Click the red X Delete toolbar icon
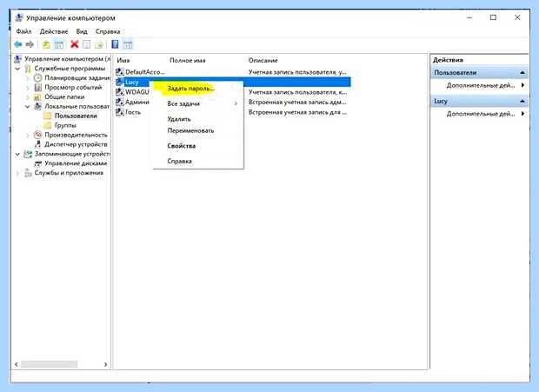Viewport: 539px width, 392px height. (74, 44)
